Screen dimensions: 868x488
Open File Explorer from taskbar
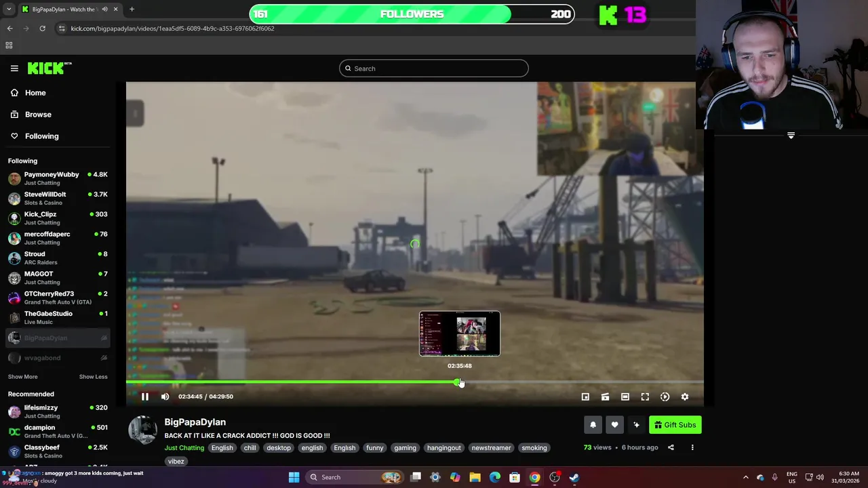pos(475,477)
